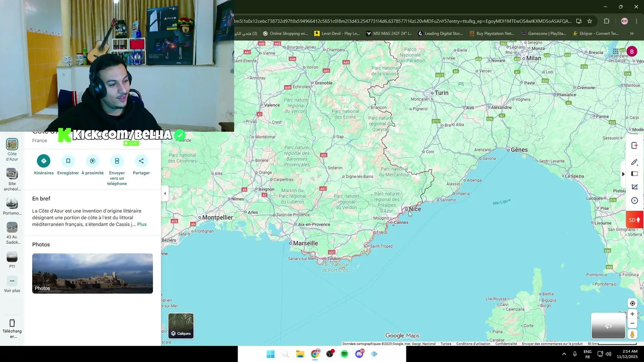The width and height of the screenshot is (644, 362).
Task: Show more bookmarks with the double chevron
Action: click(631, 34)
